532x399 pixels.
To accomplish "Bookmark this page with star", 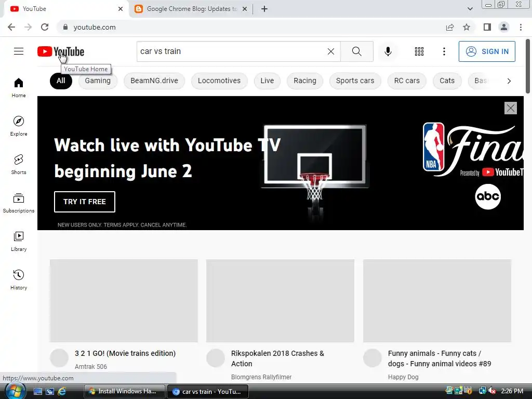I will pos(467,27).
